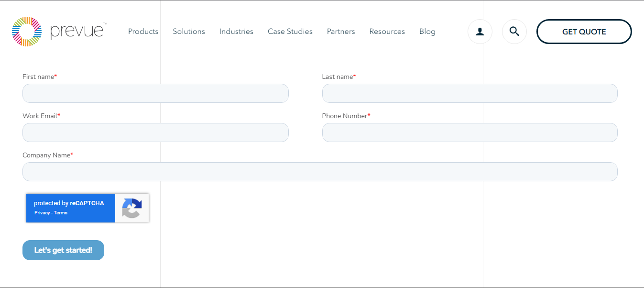Screen dimensions: 644x288
Task: Click the search magnifier icon
Action: tap(514, 31)
